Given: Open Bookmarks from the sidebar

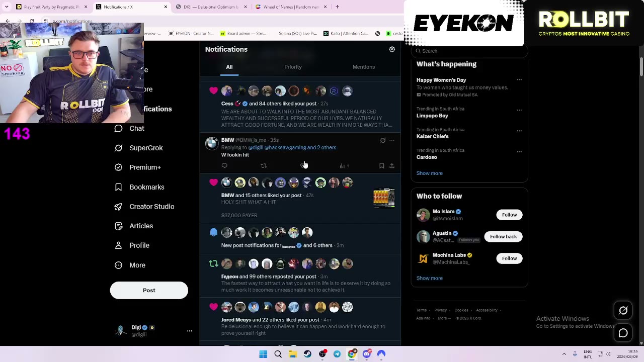Looking at the screenshot, I should 139,187.
